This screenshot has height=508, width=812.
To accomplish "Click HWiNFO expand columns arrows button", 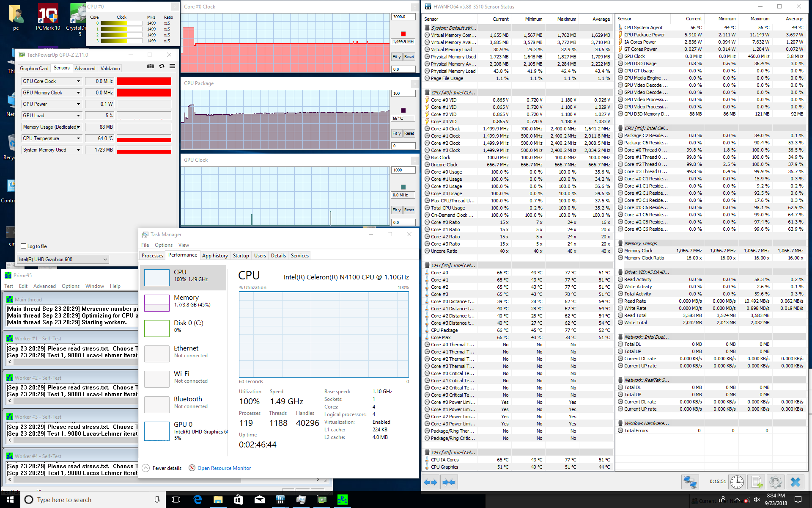I will pos(431,482).
